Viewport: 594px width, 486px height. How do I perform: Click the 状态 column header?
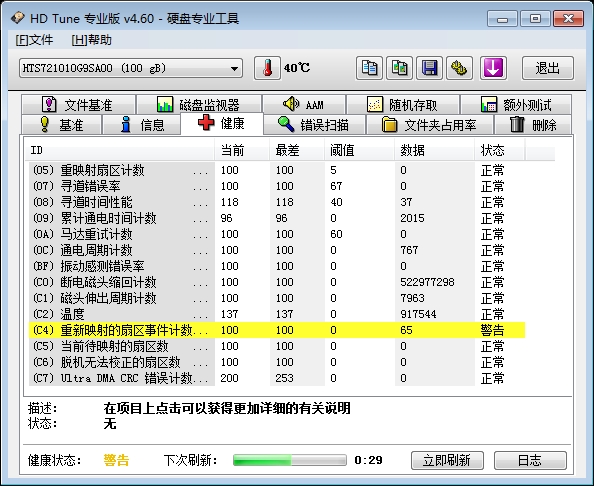(499, 150)
